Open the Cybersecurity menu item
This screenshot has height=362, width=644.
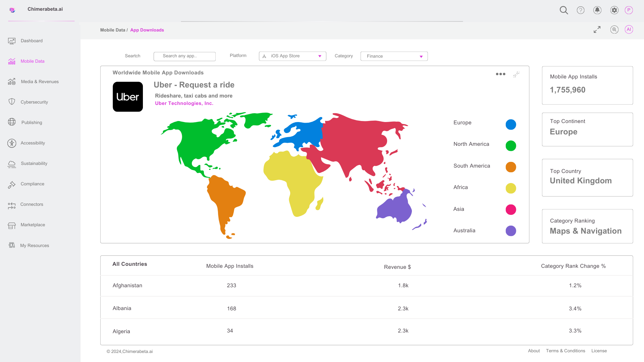click(x=34, y=102)
